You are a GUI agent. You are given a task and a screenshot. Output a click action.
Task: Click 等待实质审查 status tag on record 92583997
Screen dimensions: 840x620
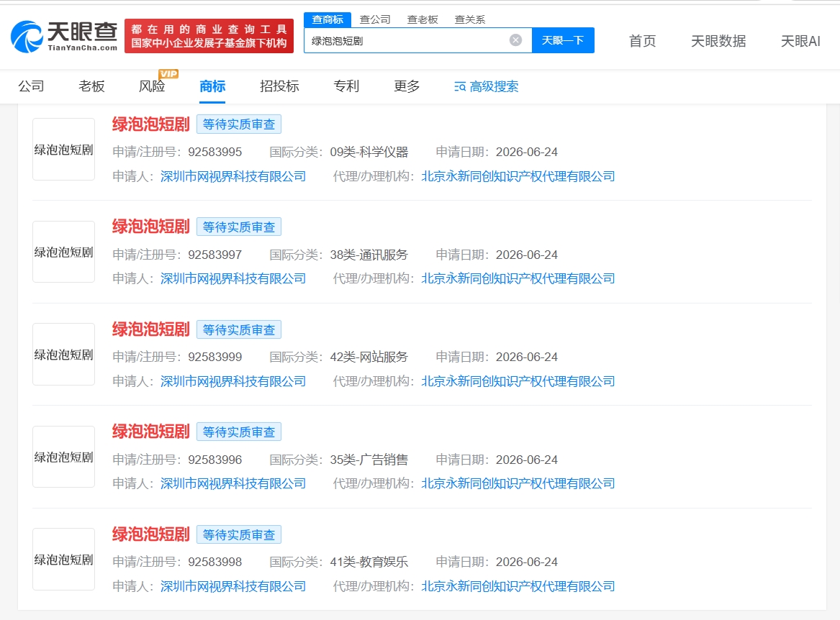(239, 227)
